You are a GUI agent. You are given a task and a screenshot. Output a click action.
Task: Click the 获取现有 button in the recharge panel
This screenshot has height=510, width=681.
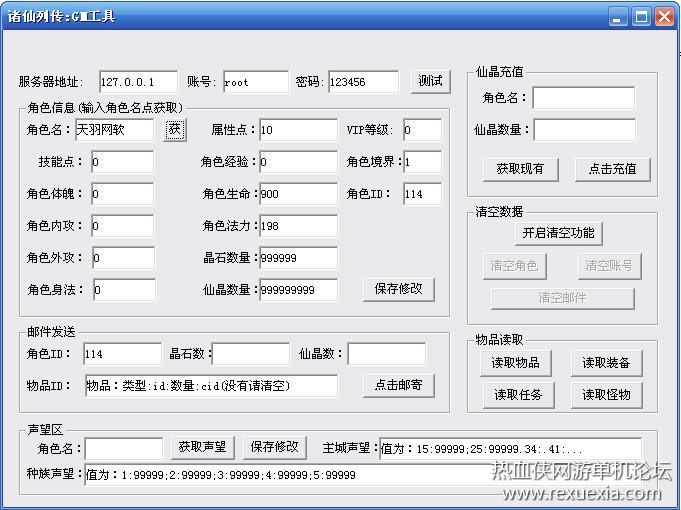[x=520, y=169]
